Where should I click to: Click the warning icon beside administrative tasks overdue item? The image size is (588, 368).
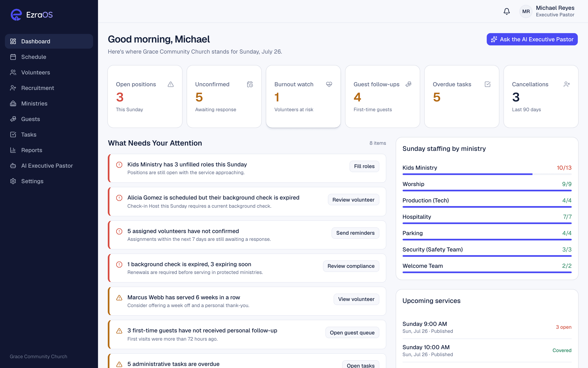coord(119,364)
